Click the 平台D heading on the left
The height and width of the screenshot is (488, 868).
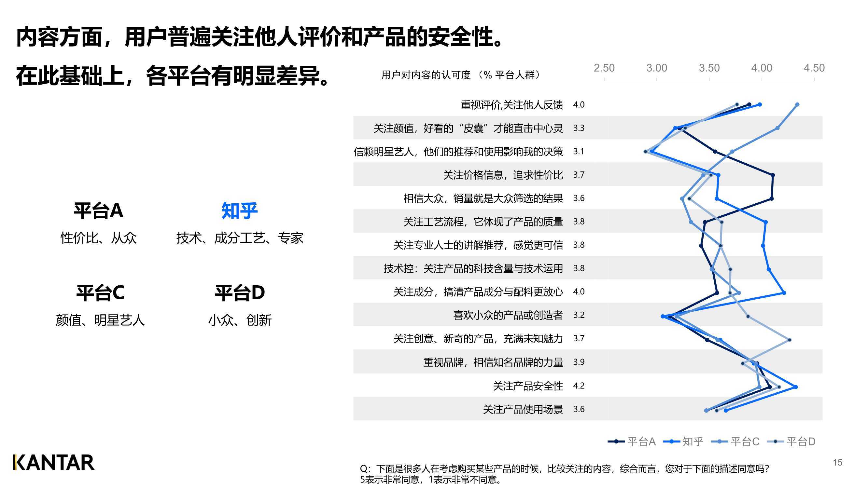click(240, 292)
